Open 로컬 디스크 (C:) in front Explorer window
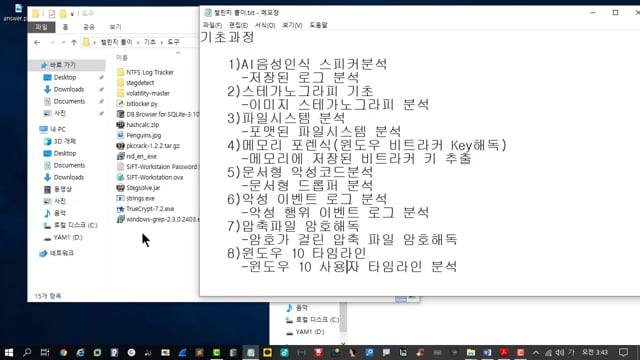640x360 pixels. coord(70,225)
